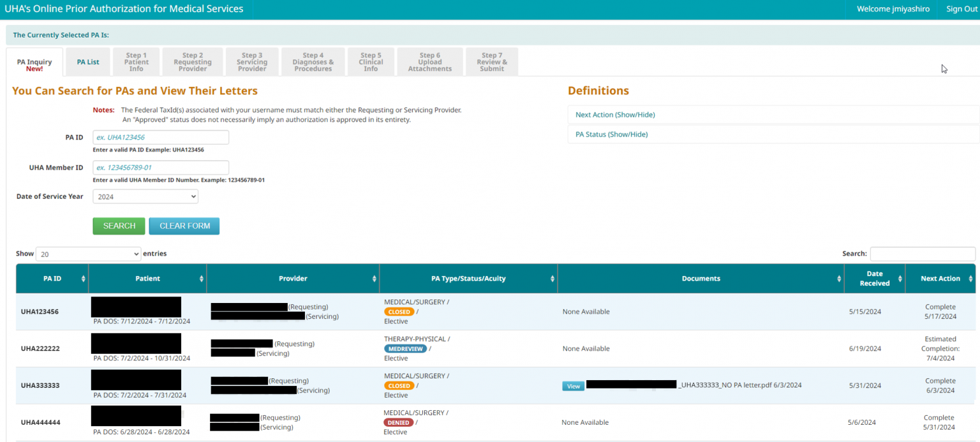Click the table Search filter box
Image resolution: width=980 pixels, height=442 pixels.
pyautogui.click(x=923, y=254)
